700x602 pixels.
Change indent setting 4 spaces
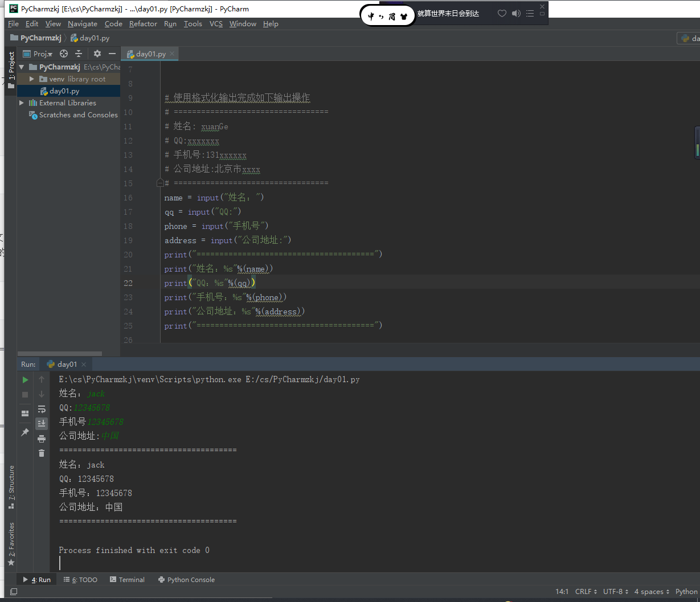[x=652, y=592]
